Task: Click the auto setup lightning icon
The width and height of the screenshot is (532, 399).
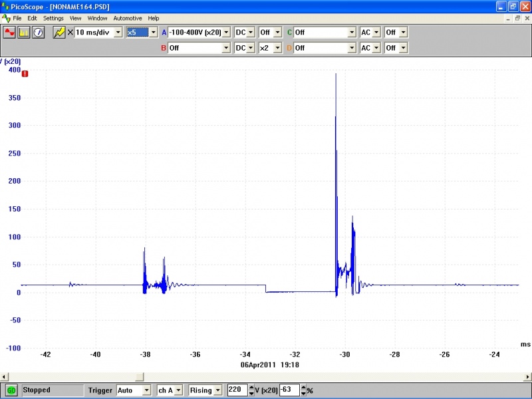Action: [59, 32]
